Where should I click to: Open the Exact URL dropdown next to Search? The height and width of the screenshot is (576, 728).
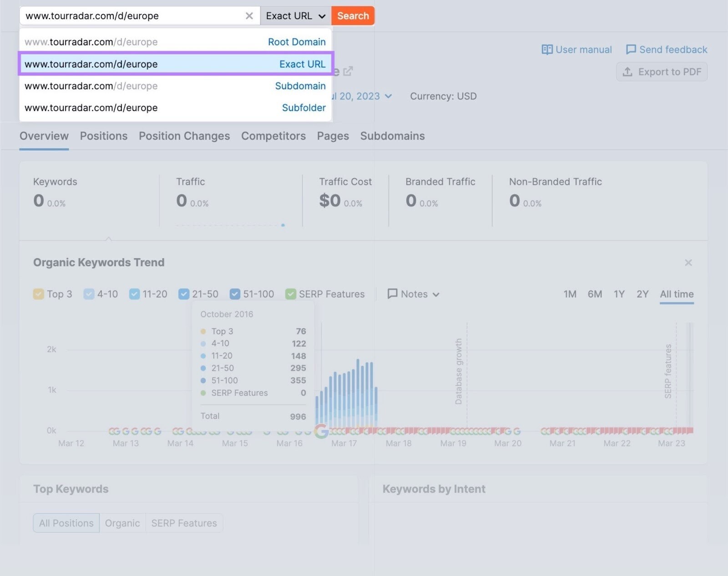click(x=296, y=16)
